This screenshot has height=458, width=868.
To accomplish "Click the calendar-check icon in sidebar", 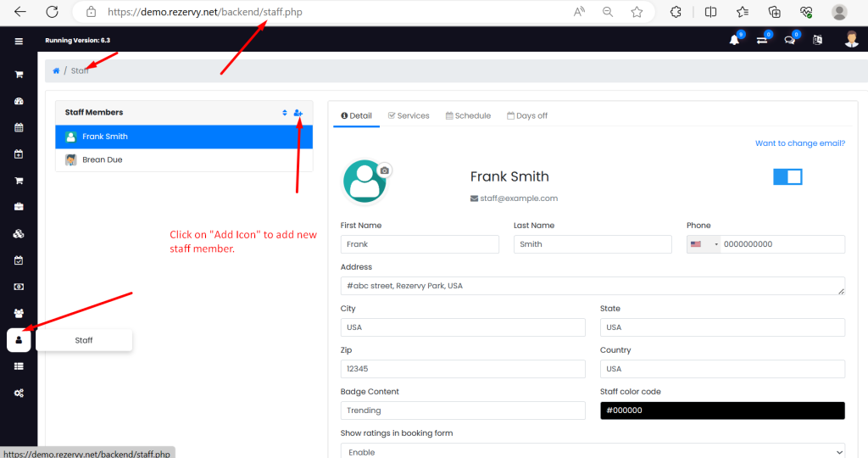I will (19, 260).
